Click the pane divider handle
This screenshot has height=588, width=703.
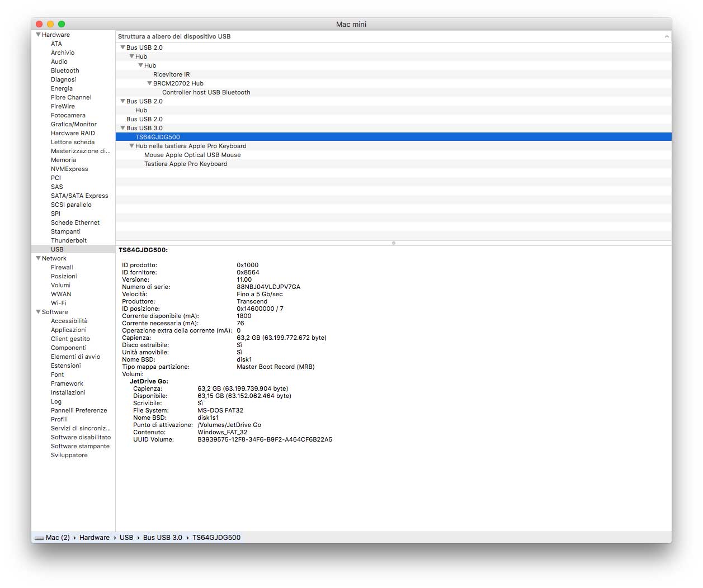click(x=394, y=243)
